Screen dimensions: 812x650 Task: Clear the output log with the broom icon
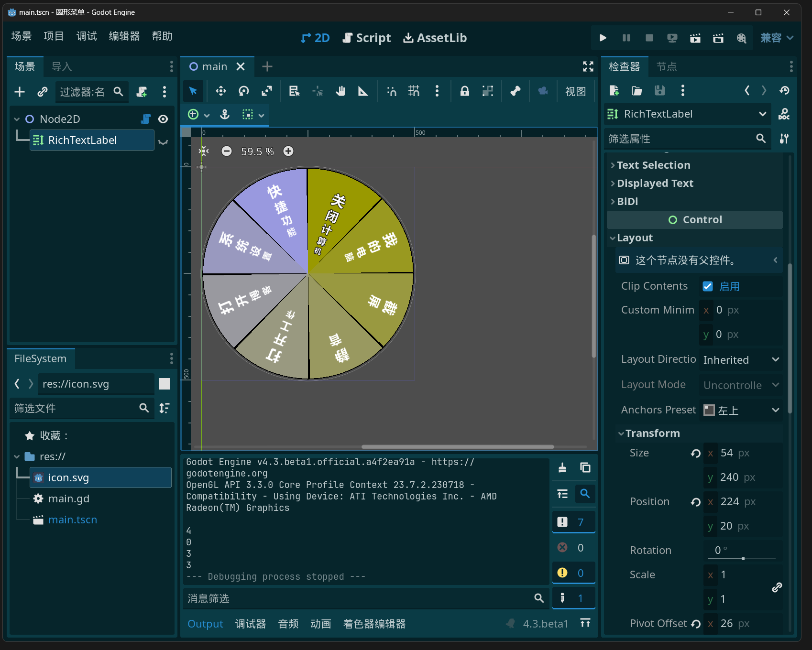562,468
